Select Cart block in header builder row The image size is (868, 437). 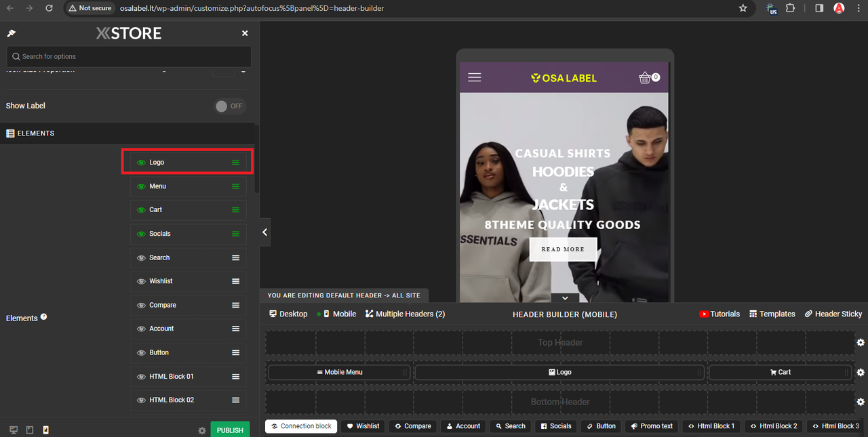pyautogui.click(x=780, y=372)
